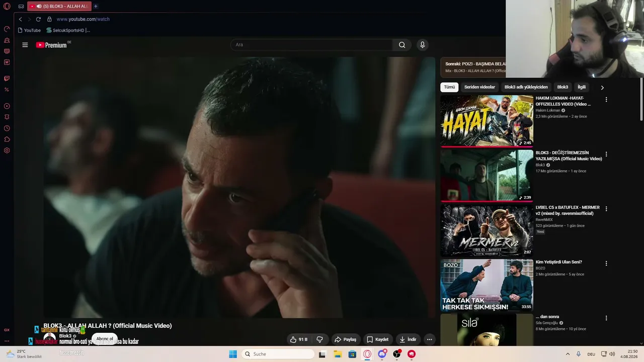Open the GX Corner gamepad icon

[x=21, y=7]
